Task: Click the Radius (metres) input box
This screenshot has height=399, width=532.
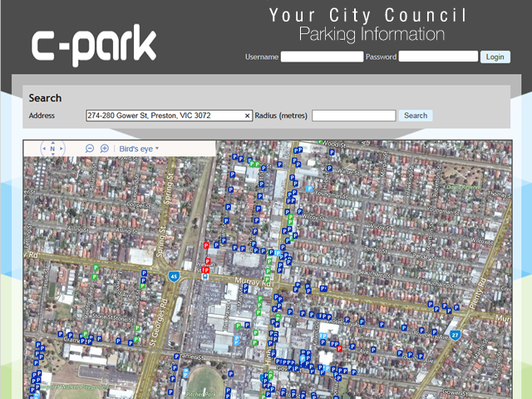Action: pyautogui.click(x=353, y=116)
